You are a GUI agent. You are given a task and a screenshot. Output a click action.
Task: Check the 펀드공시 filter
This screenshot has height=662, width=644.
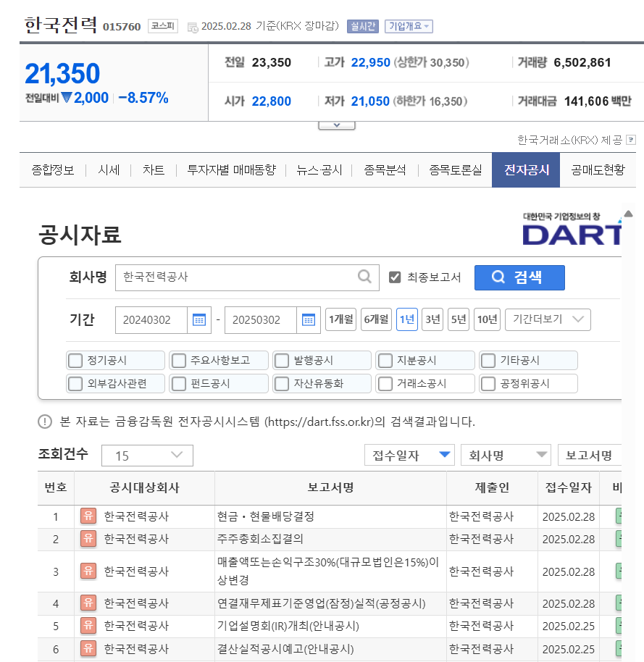pyautogui.click(x=179, y=384)
